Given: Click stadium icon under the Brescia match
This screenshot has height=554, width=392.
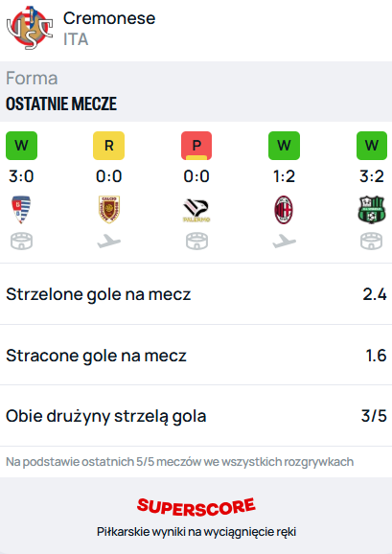Looking at the screenshot, I should [x=21, y=242].
